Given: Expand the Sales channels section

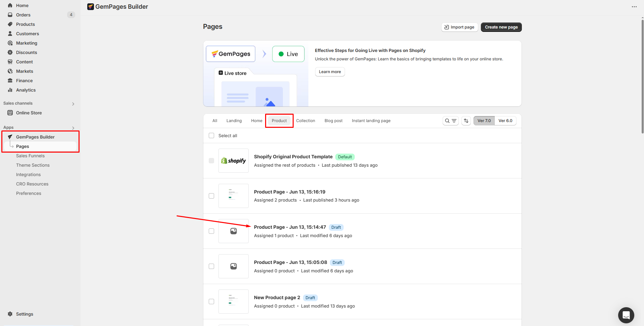Looking at the screenshot, I should click(x=73, y=104).
